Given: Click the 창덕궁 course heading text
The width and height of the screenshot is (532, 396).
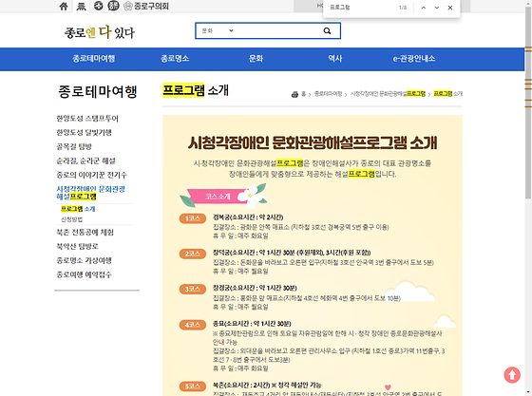Looking at the screenshot, I should click(x=292, y=253).
